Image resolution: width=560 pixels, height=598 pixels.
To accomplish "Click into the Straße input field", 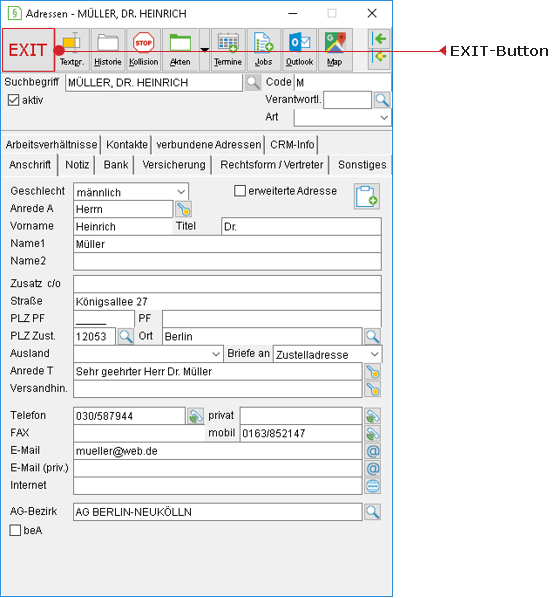I will point(227,302).
